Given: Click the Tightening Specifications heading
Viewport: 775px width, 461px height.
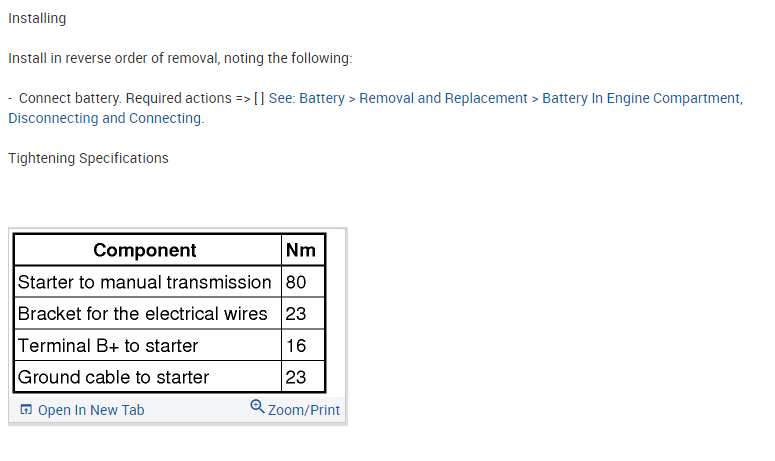Looking at the screenshot, I should coord(88,158).
